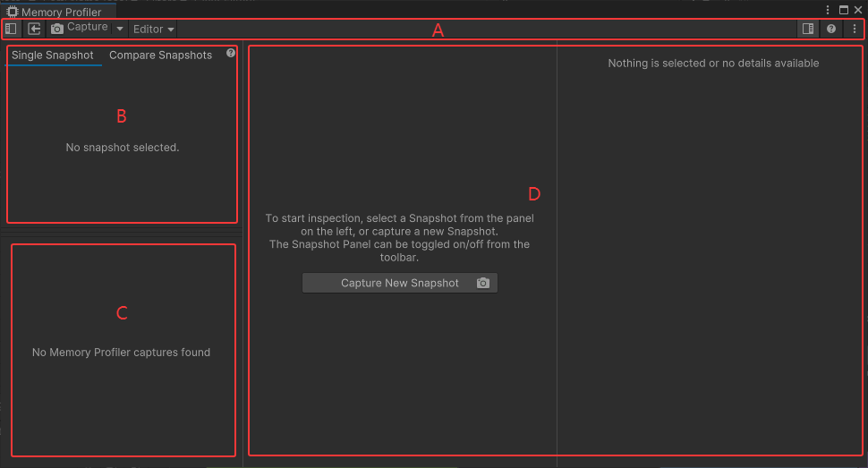Open the toolbar help icon
Screen dimensions: 868x468
coord(831,29)
